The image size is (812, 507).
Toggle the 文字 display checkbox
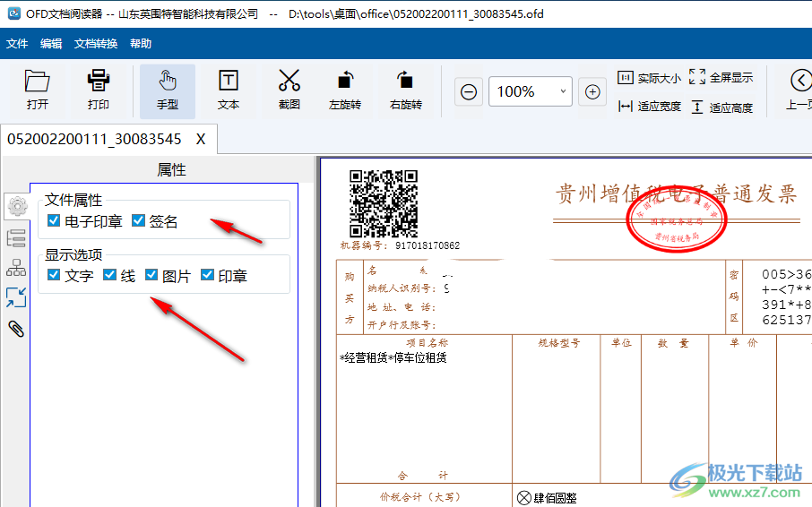coord(54,275)
